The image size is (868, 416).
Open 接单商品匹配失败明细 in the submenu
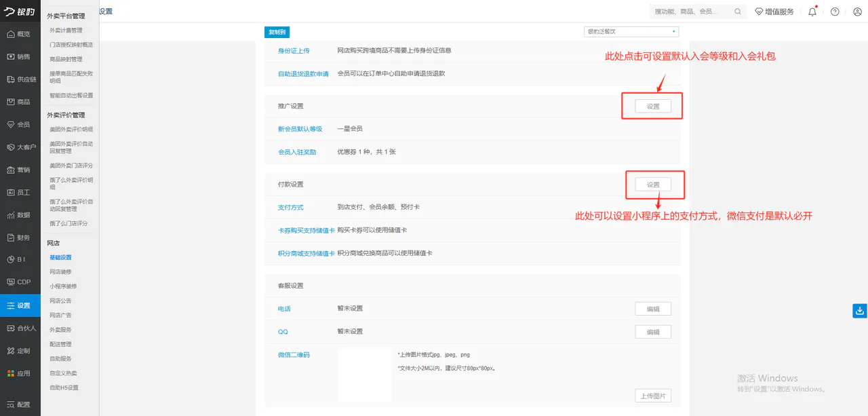(71, 77)
